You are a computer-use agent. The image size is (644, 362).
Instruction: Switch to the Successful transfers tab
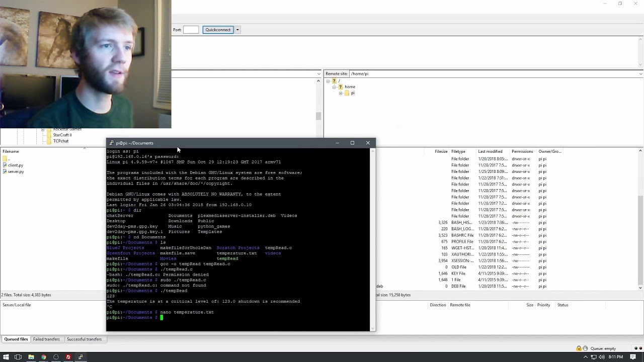84,339
